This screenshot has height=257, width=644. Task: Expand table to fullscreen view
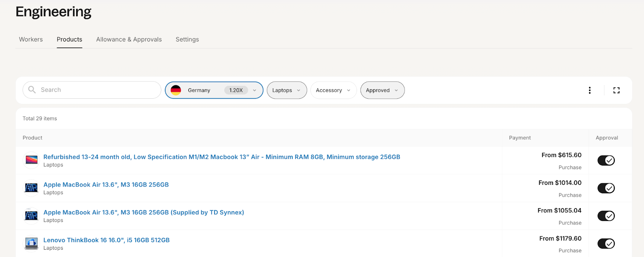pos(616,90)
